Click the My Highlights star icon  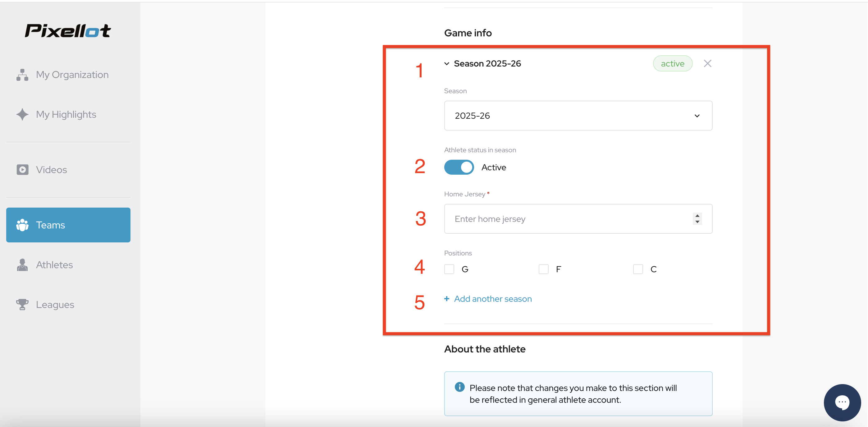pos(22,115)
